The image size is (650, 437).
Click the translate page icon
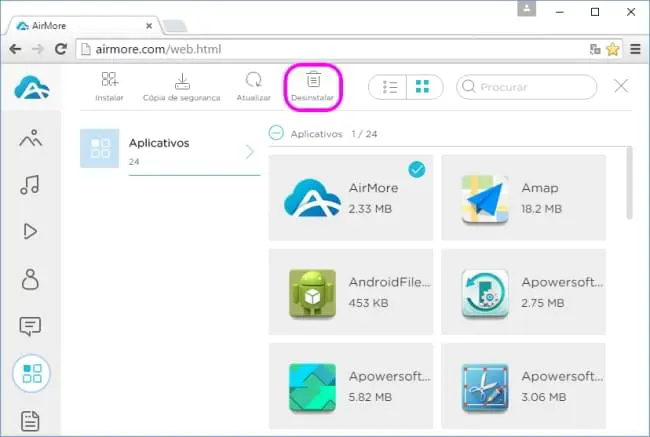(595, 49)
